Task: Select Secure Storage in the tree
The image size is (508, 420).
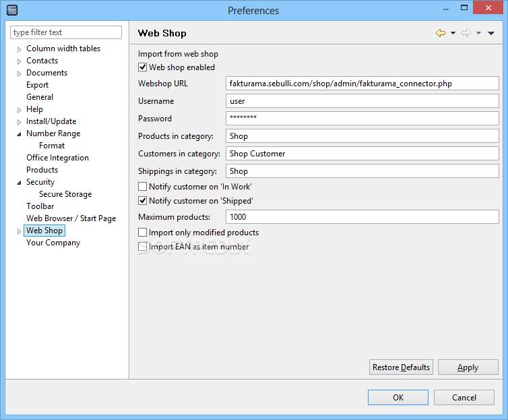Action: (x=65, y=194)
